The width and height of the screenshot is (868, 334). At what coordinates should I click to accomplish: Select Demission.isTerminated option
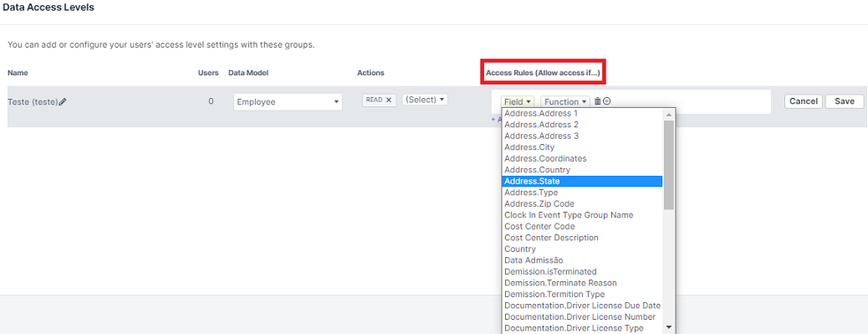(x=582, y=271)
